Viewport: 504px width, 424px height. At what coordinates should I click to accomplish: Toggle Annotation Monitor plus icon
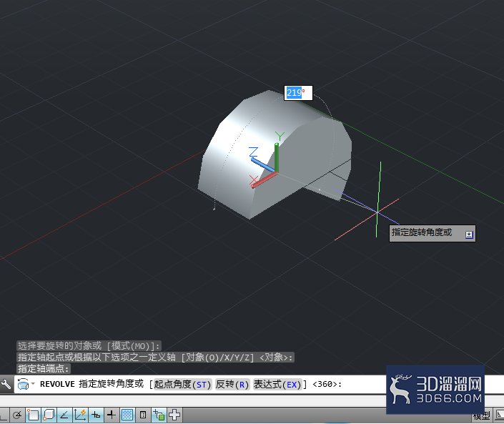174,415
